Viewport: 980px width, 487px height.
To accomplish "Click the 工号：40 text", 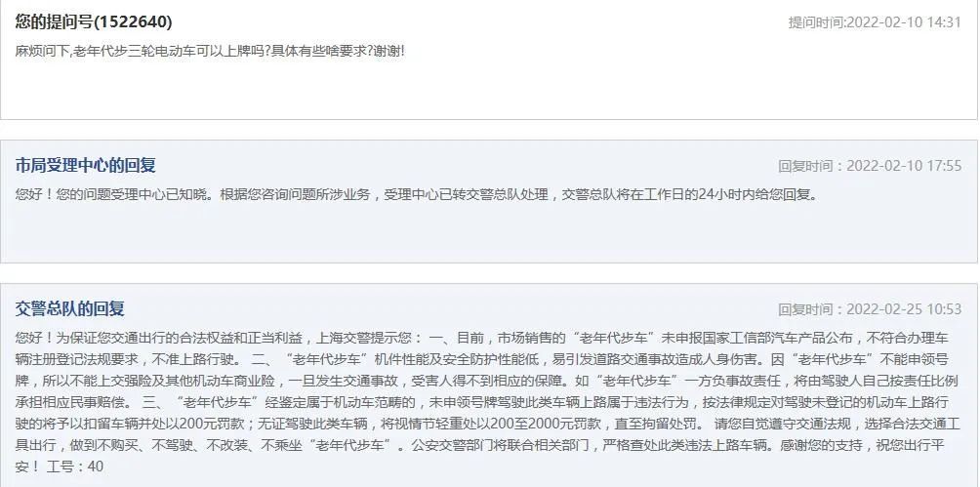I will point(75,467).
